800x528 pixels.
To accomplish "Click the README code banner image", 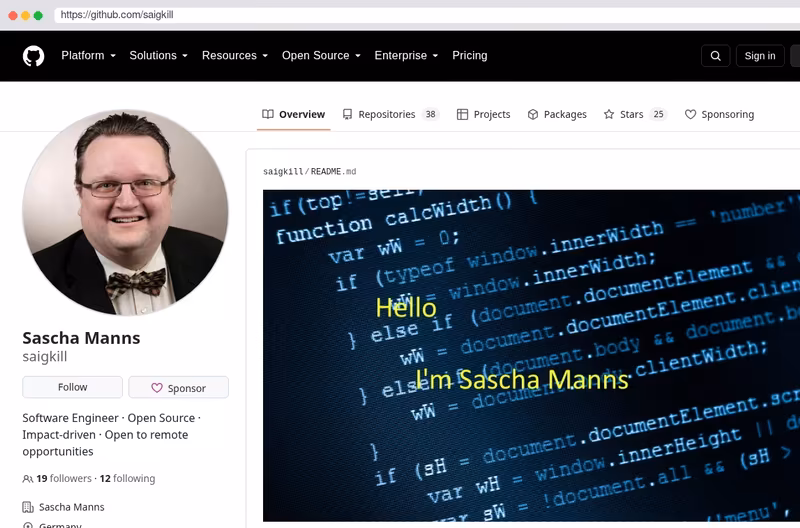I will coord(531,356).
